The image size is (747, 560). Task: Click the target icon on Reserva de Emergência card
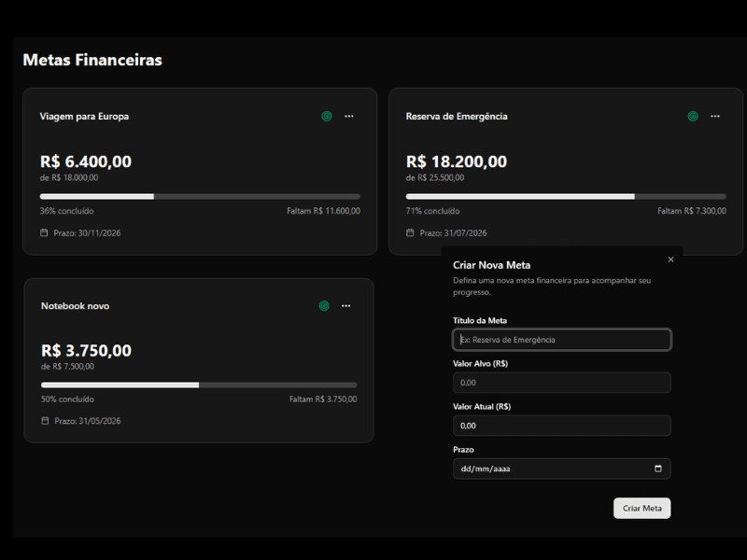point(693,116)
